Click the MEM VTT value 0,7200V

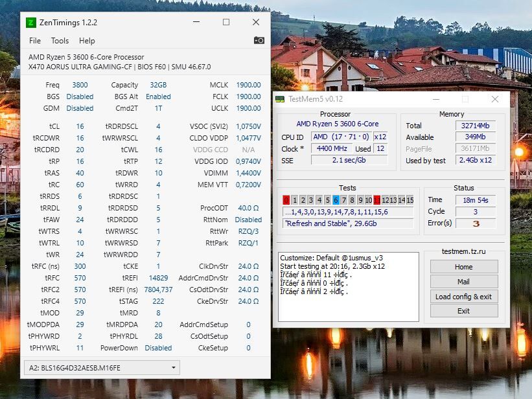[248, 185]
